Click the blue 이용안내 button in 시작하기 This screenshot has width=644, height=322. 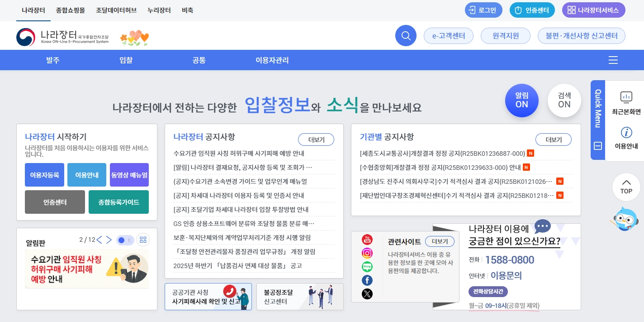tap(87, 175)
